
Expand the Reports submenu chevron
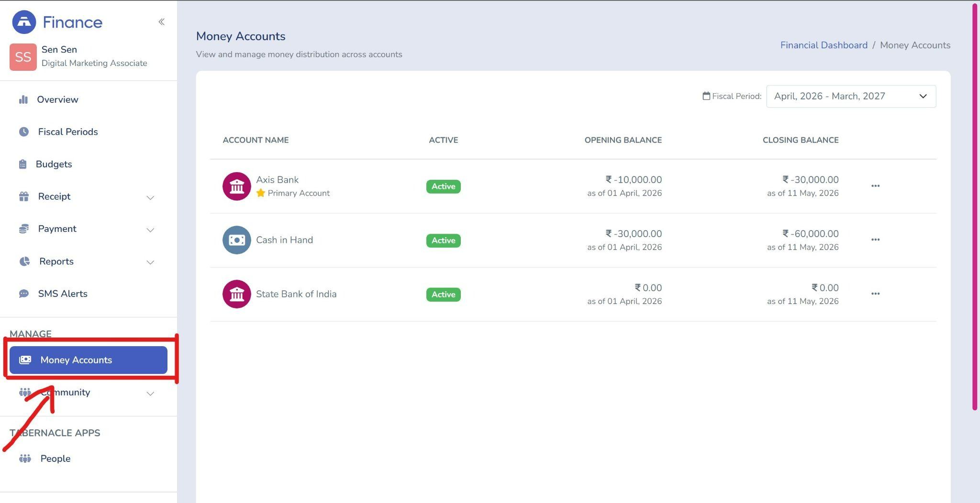[x=150, y=262]
